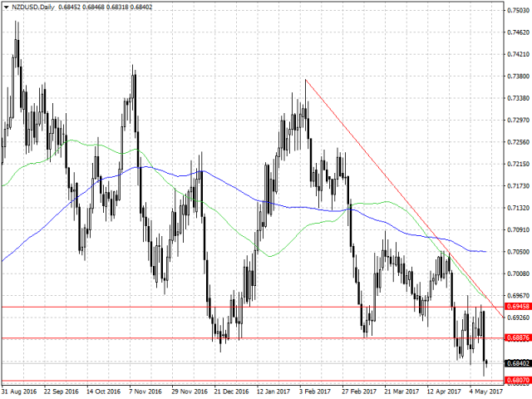Screen dimensions: 532x399
Task: Select the horizontal line at 0.68070
Action: coord(253,381)
